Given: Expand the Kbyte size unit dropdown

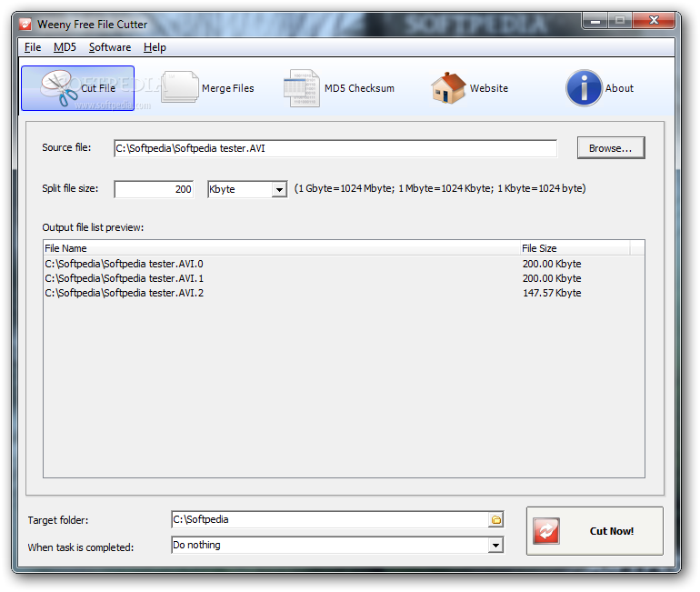Looking at the screenshot, I should click(279, 189).
